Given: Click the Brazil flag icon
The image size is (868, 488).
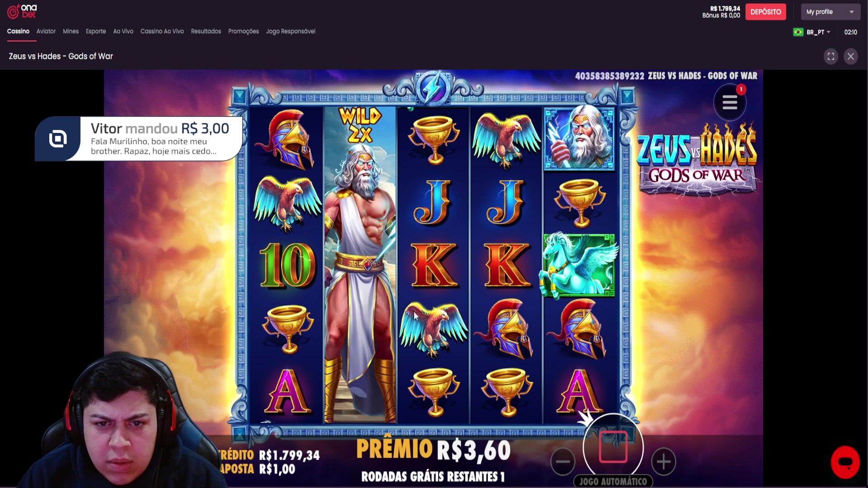Looking at the screenshot, I should pyautogui.click(x=798, y=32).
